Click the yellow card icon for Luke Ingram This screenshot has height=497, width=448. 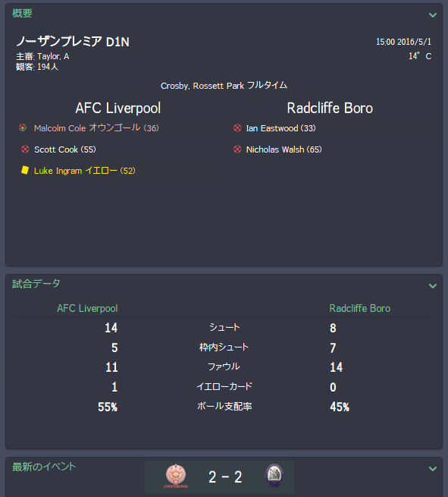(25, 170)
